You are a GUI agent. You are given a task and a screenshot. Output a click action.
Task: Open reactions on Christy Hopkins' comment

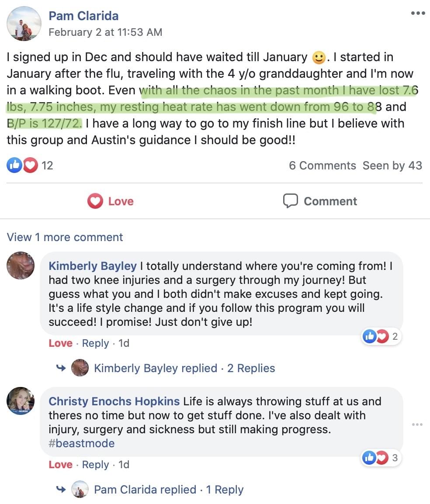tap(381, 458)
